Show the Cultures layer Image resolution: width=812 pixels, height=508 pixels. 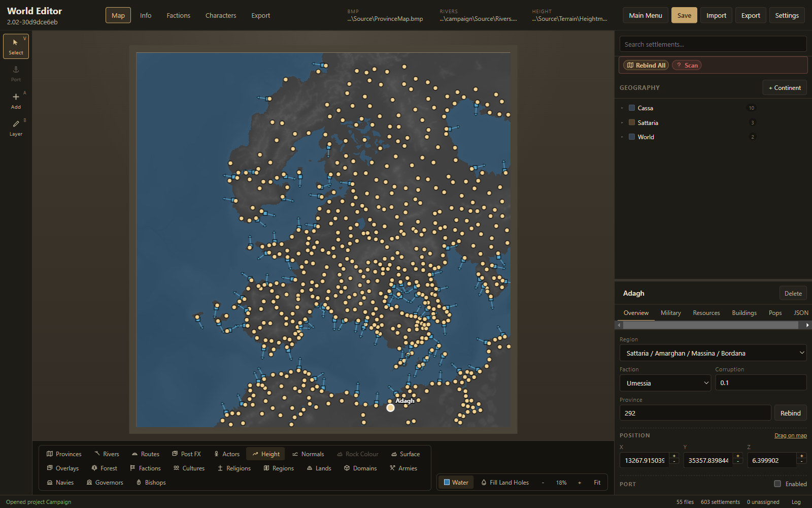point(189,468)
